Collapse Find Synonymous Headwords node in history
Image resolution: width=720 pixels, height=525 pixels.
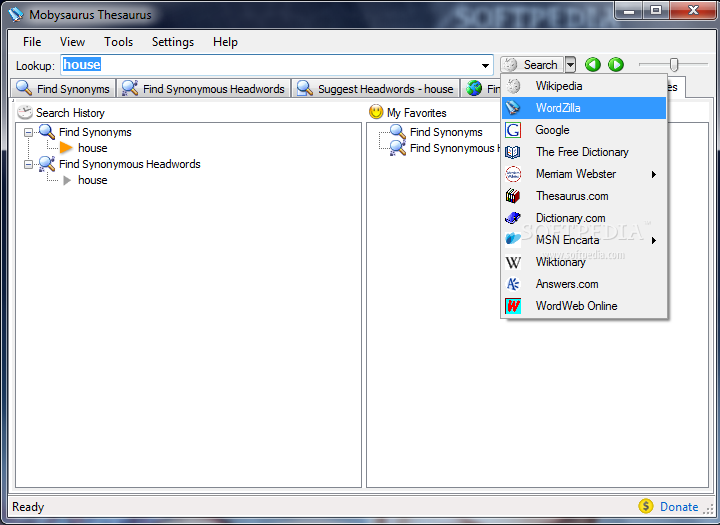click(x=28, y=164)
